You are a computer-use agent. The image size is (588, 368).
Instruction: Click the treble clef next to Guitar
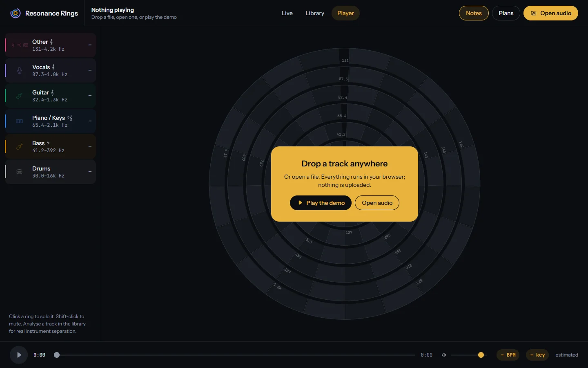[53, 92]
